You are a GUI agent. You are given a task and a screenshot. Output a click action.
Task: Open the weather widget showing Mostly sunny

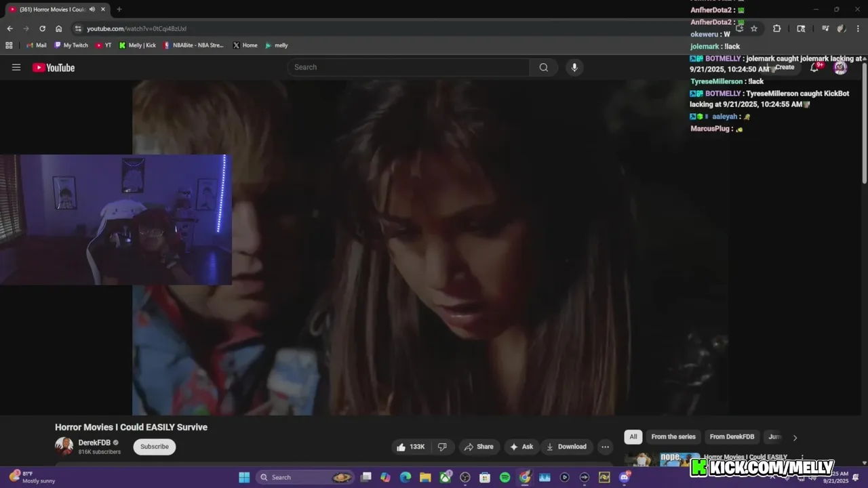click(31, 477)
